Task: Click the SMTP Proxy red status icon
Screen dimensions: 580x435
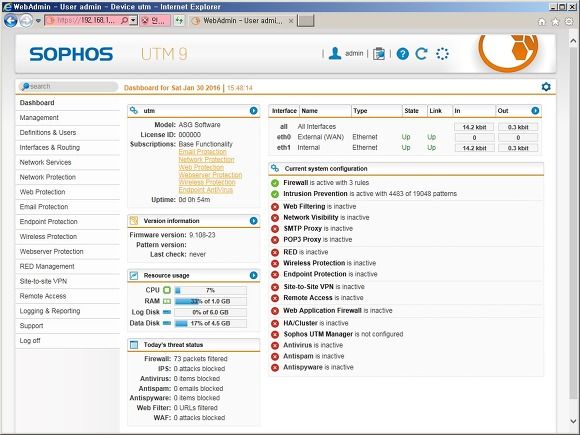Action: tap(275, 229)
